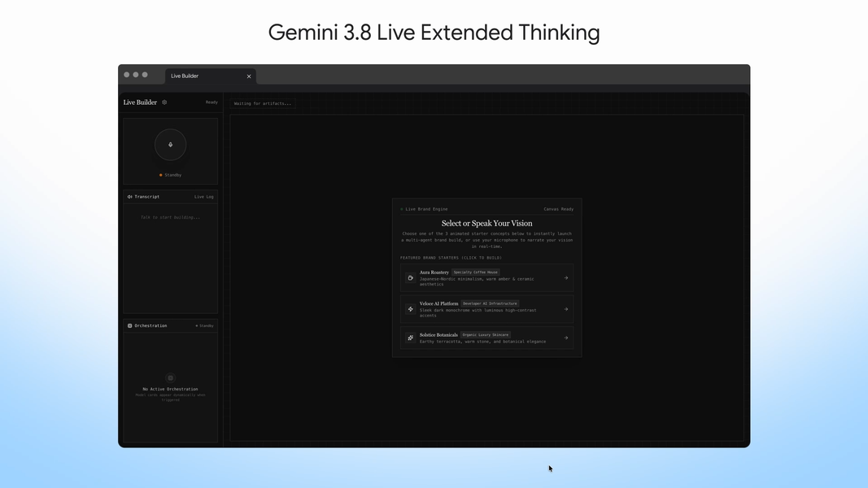Screen dimensions: 868x488
Task: Click the red window close dot
Action: pos(127,75)
